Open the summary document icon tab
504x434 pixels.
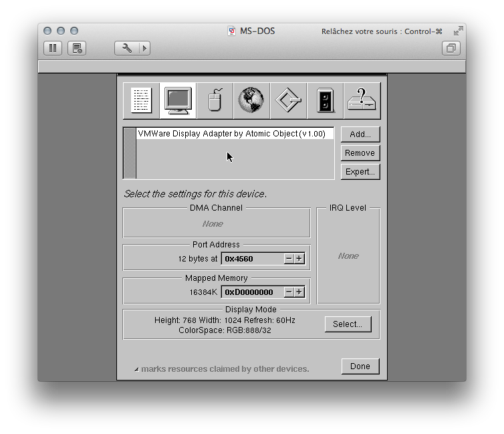(142, 100)
